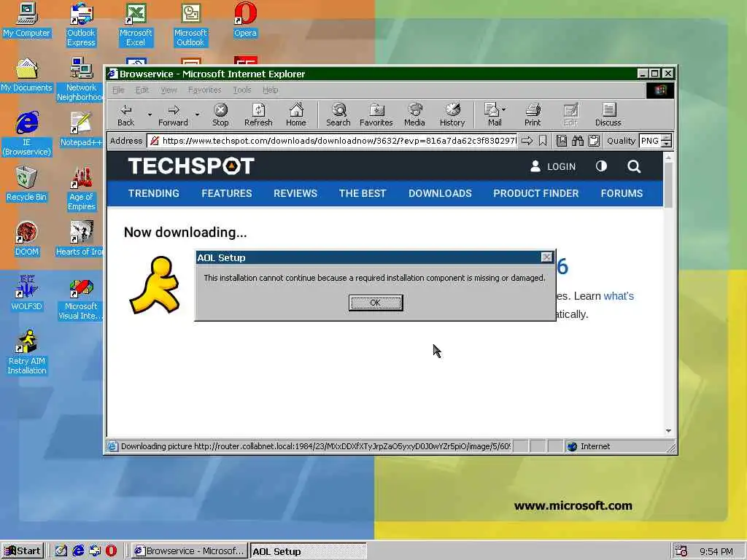Select the Retry AIM Installation icon

tap(27, 352)
